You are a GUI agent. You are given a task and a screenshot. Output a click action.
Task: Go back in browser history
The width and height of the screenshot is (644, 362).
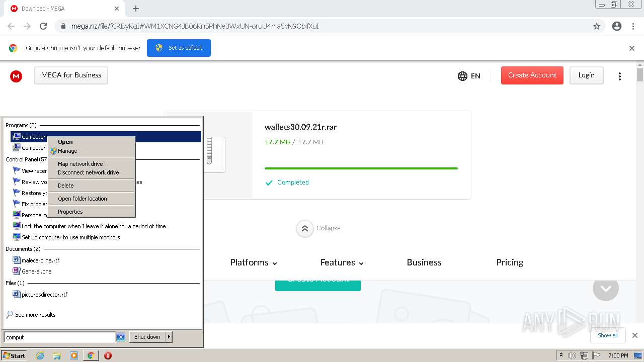[x=11, y=26]
